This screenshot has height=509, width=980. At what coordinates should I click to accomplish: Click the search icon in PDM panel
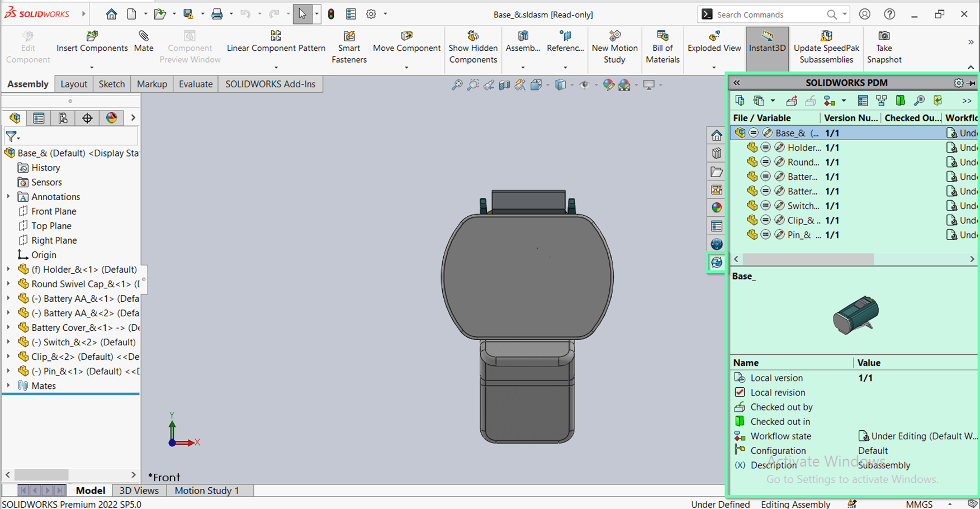(x=920, y=101)
